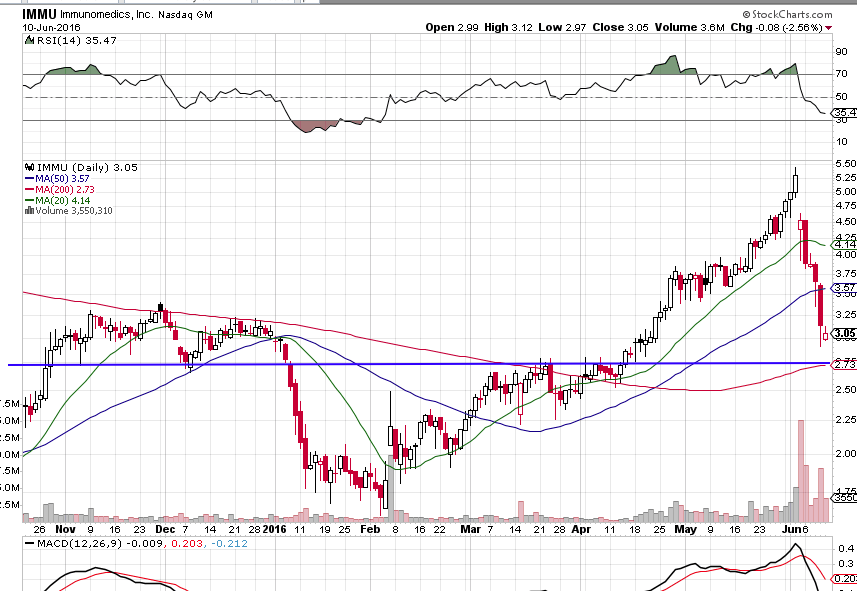Click the 2.73 red MA price tag
This screenshot has height=591, width=857.
[x=844, y=365]
